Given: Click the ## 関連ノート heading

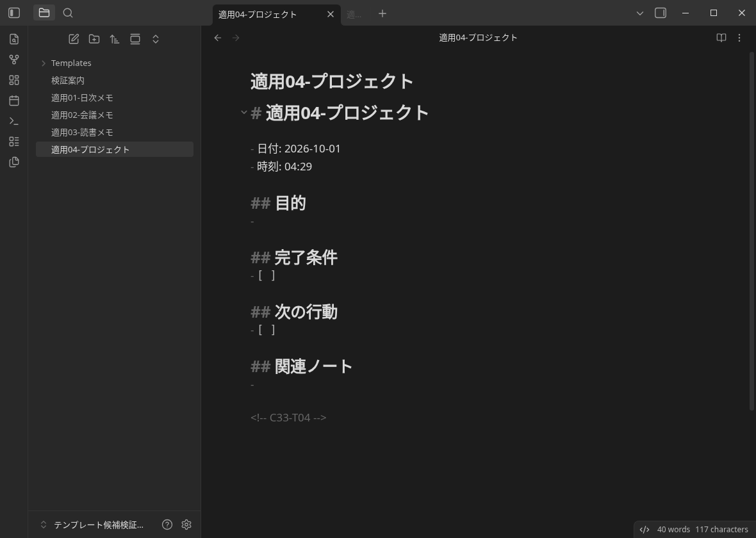Looking at the screenshot, I should coord(302,366).
